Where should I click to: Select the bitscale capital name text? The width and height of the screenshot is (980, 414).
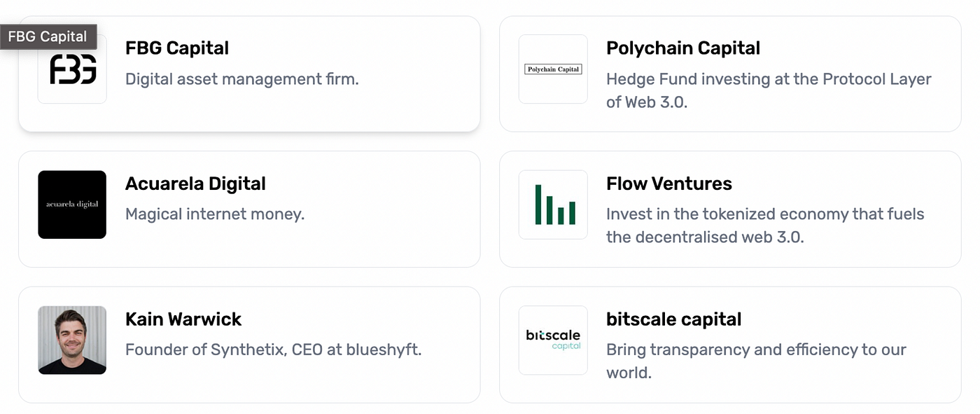coord(673,319)
